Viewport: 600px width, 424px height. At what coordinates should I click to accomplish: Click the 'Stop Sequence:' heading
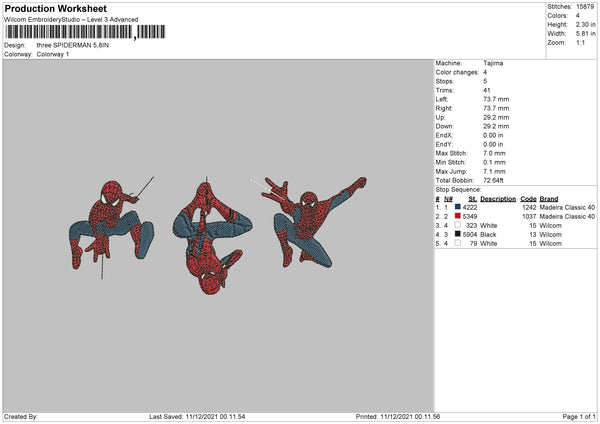pos(458,189)
